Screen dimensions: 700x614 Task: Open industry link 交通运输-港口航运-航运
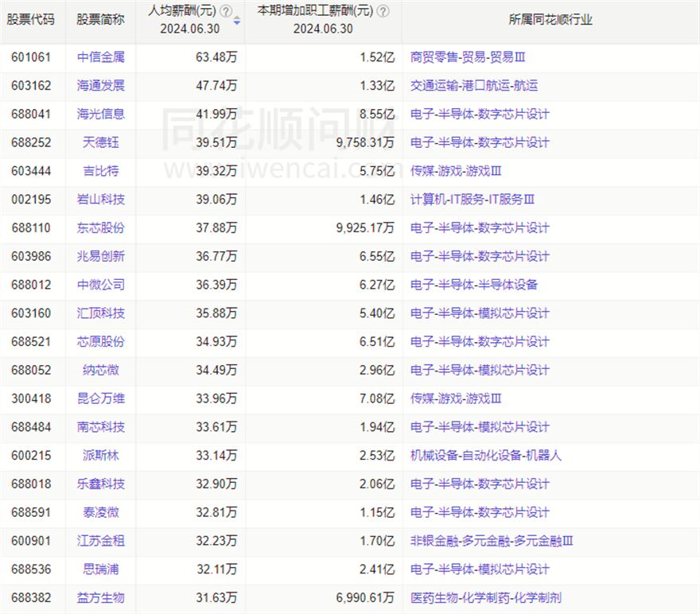[474, 86]
